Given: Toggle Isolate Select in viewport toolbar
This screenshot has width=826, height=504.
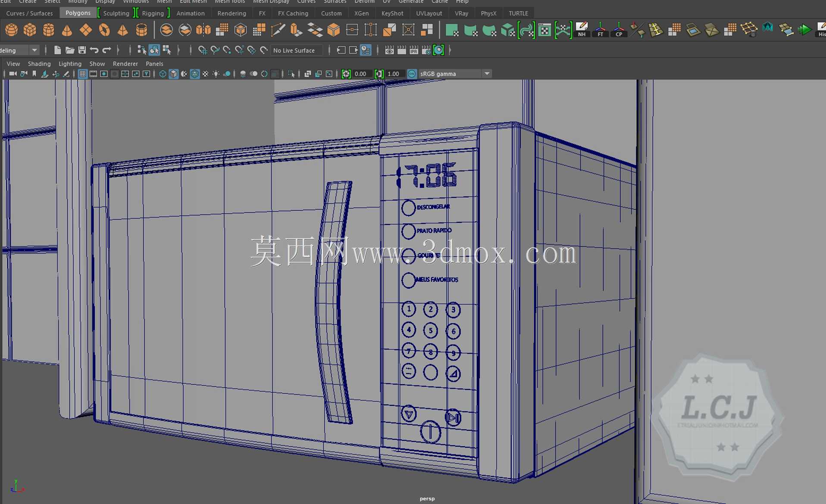Looking at the screenshot, I should click(x=291, y=74).
